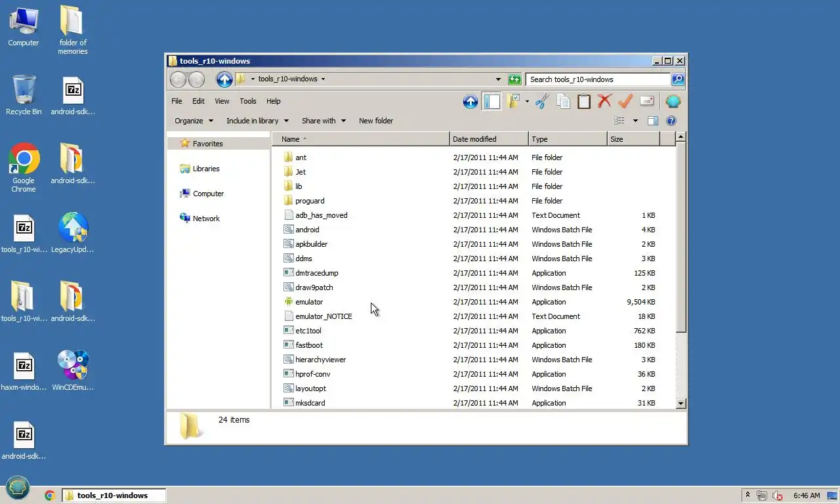Toggle the navigation pane toolbar icon
The width and height of the screenshot is (840, 504).
click(492, 102)
